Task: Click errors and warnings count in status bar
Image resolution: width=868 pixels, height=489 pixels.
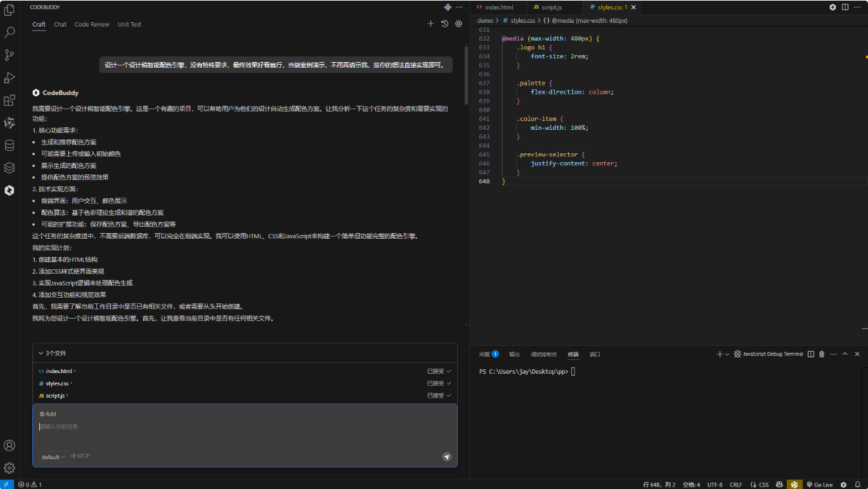Action: tap(30, 485)
